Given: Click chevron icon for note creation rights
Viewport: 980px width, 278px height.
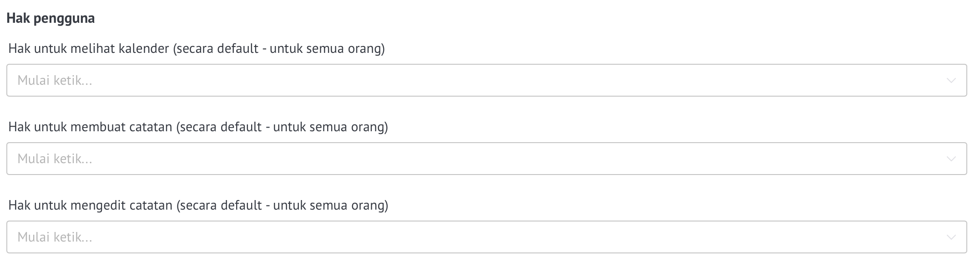Looking at the screenshot, I should [x=951, y=159].
